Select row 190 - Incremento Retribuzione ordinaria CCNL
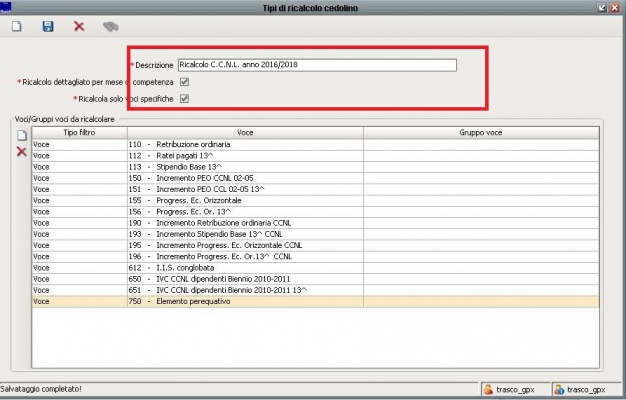This screenshot has width=626, height=400. click(315, 223)
